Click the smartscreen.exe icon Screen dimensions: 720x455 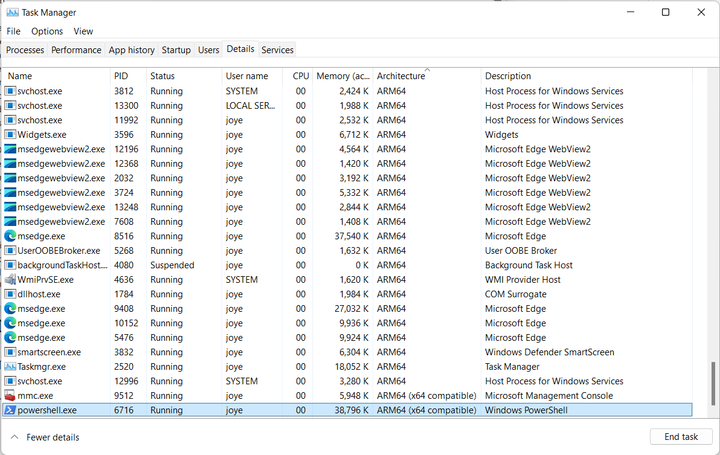click(10, 352)
